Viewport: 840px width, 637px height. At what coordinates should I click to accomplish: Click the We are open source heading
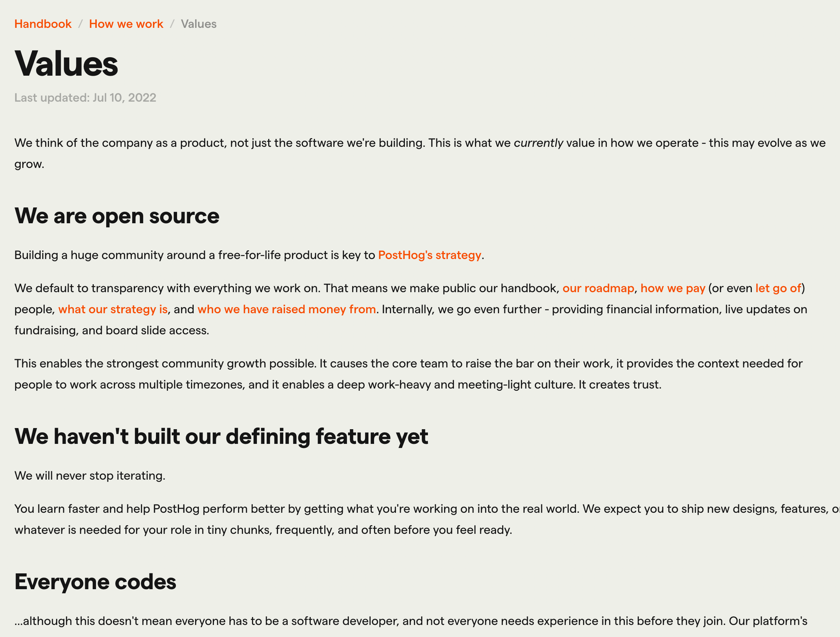point(116,216)
